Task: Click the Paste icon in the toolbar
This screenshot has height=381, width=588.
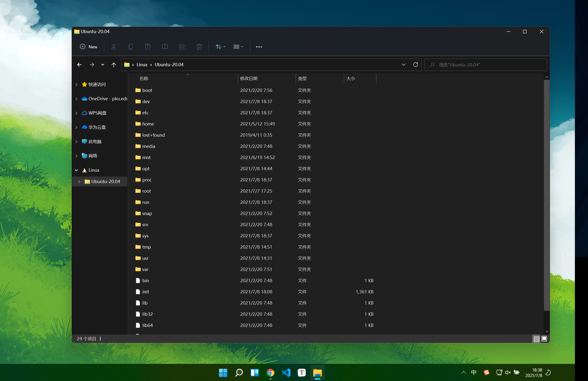Action: click(x=148, y=47)
